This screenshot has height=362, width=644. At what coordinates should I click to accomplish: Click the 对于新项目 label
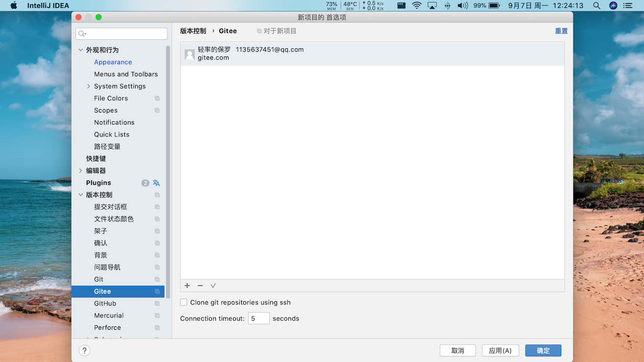pyautogui.click(x=280, y=31)
